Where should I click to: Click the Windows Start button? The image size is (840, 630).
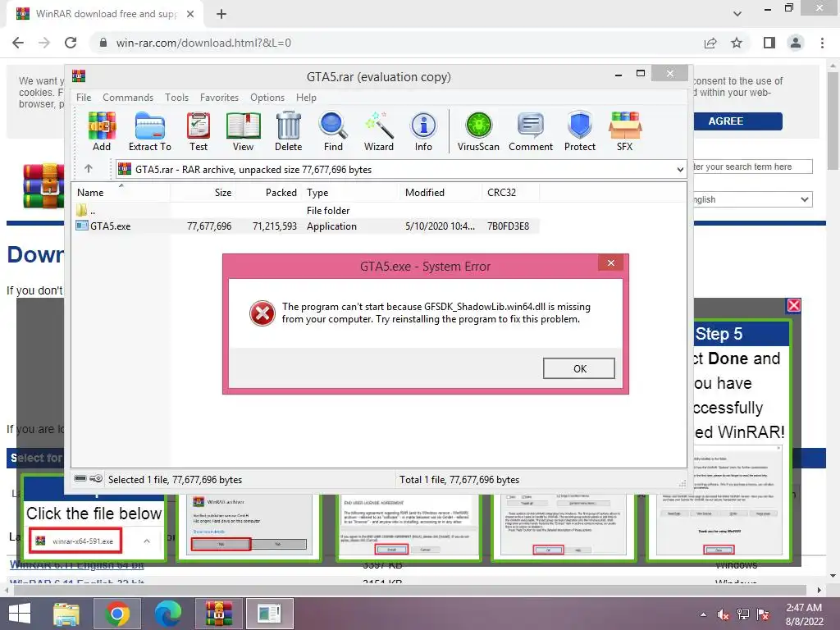click(20, 614)
